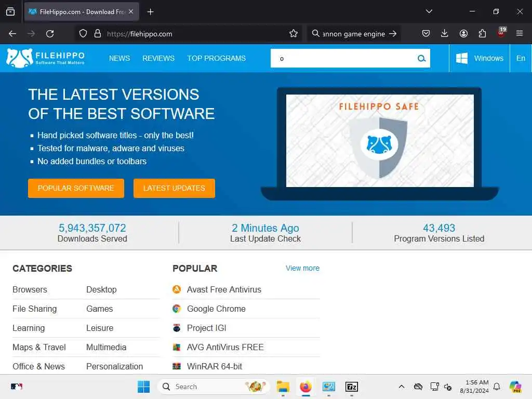This screenshot has height=399, width=532.
Task: Open the Firefox hamburger menu
Action: click(520, 34)
